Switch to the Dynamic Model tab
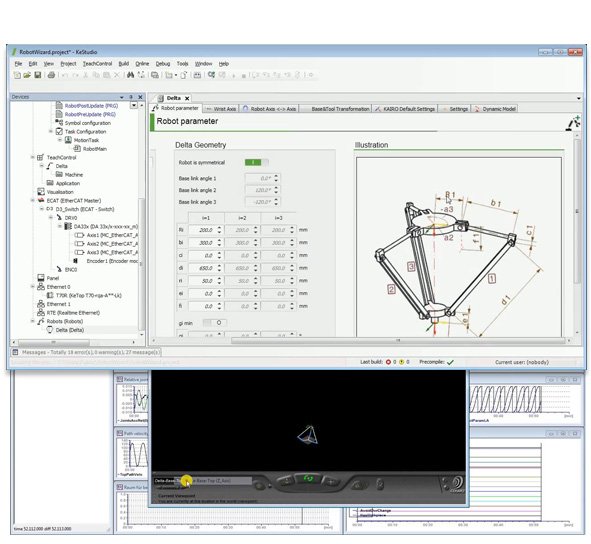This screenshot has height=544, width=591. [x=495, y=109]
